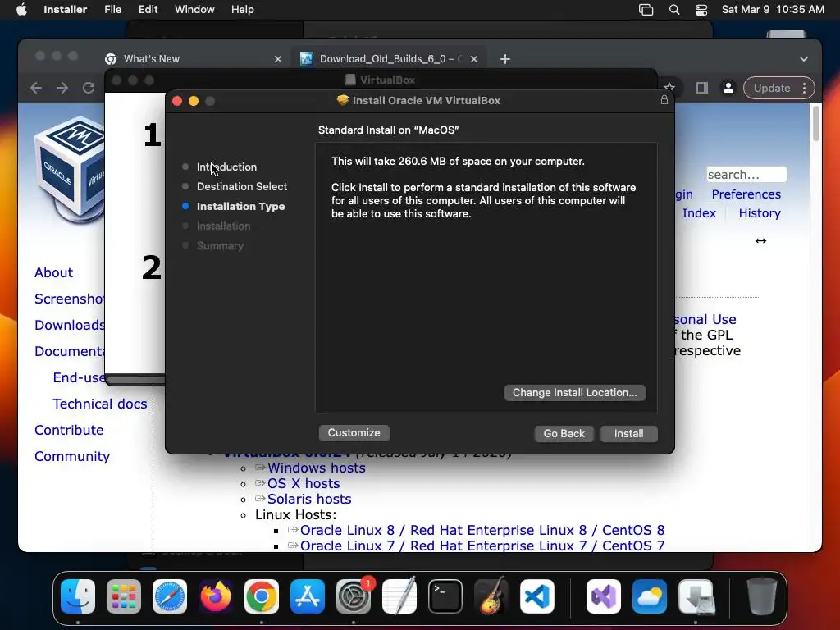The width and height of the screenshot is (840, 630).
Task: Click the VirtualBox logo on webpage
Action: (69, 169)
